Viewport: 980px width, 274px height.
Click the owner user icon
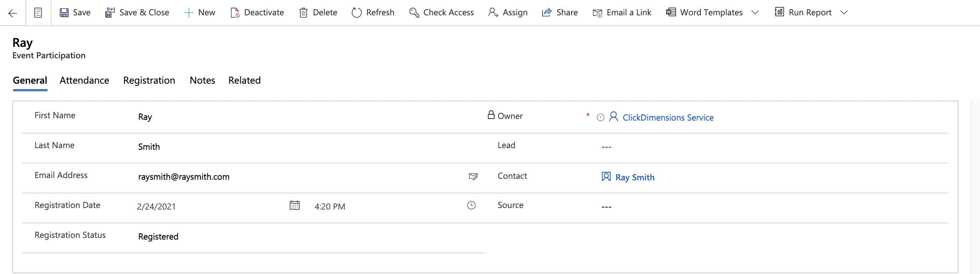[614, 117]
